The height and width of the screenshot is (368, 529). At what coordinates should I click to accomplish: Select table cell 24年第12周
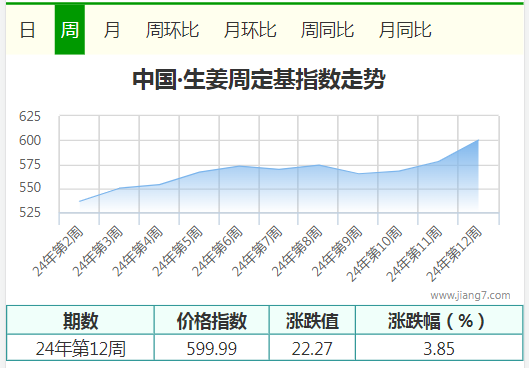tap(80, 348)
